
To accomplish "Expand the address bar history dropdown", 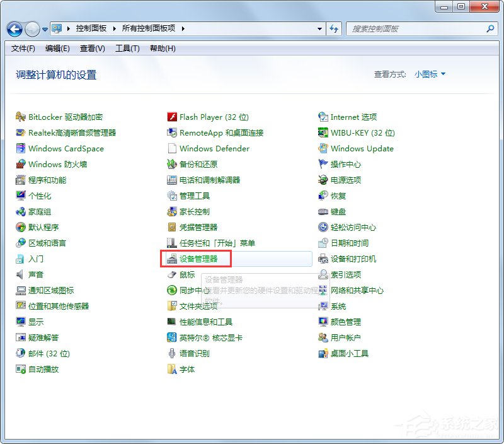I will point(318,28).
